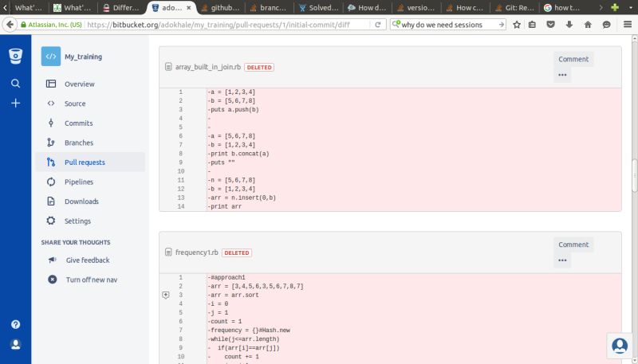Open a new tab with green plus
The height and width of the screenshot is (364, 638).
(x=615, y=7)
